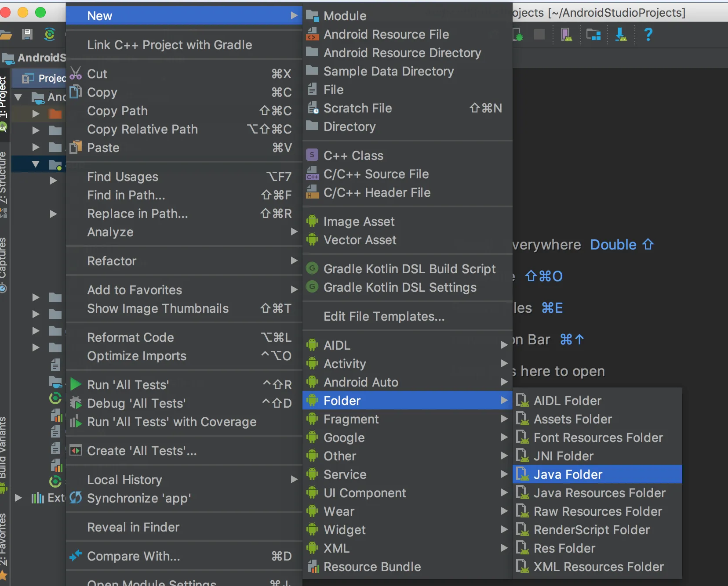Select XML Resources Folder
Viewport: 728px width, 586px height.
click(x=597, y=567)
